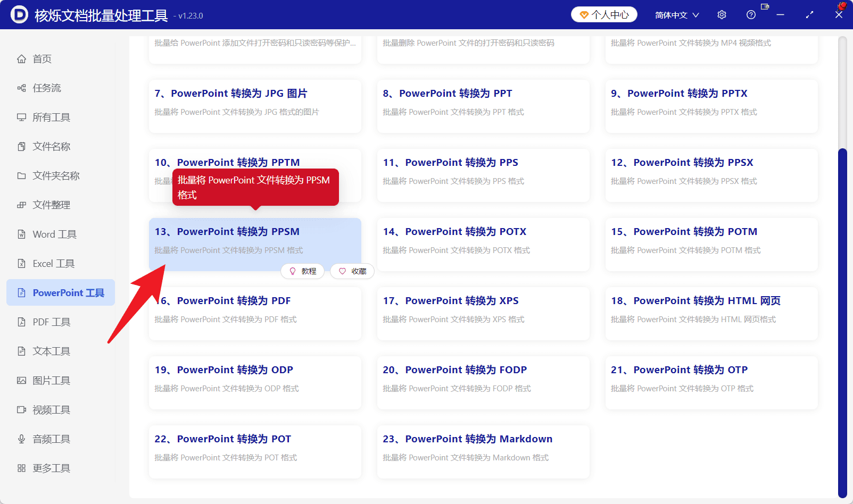Switch to Word 工具
The height and width of the screenshot is (504, 853).
point(61,234)
